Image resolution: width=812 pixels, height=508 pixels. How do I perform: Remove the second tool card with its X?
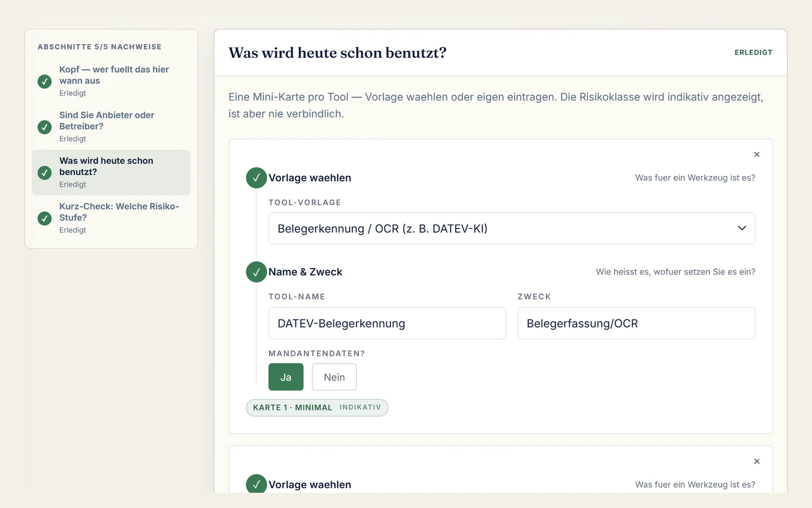pyautogui.click(x=757, y=462)
